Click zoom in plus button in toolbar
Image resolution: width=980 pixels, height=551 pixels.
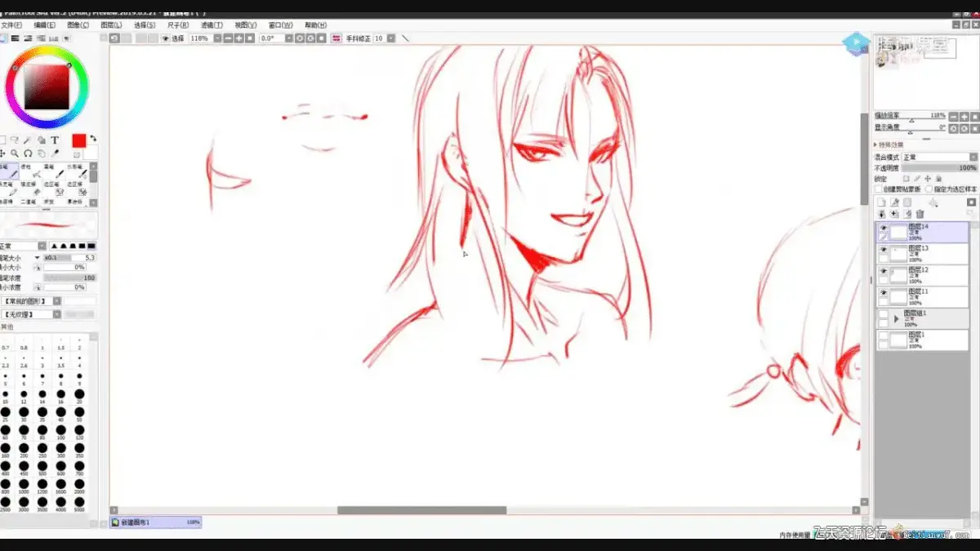238,38
